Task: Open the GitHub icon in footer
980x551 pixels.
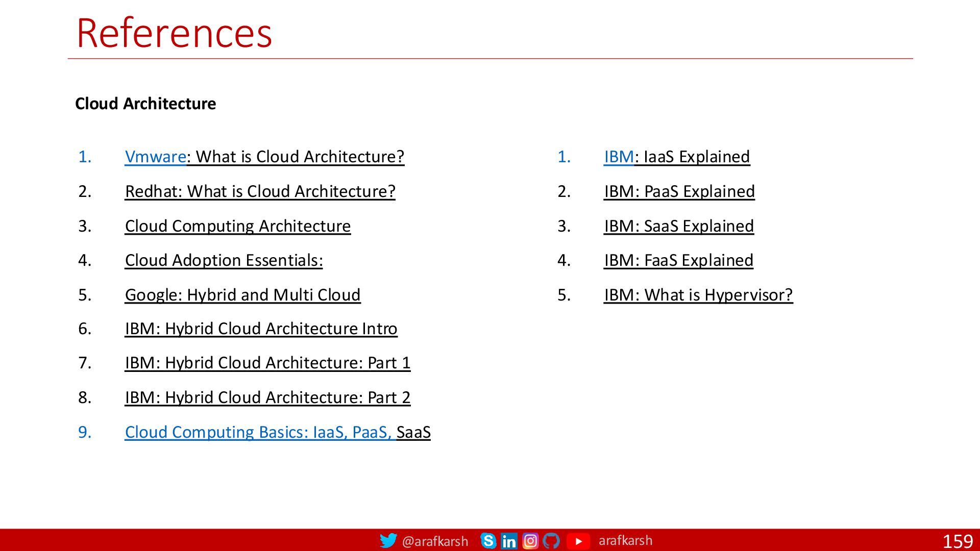Action: [x=551, y=541]
